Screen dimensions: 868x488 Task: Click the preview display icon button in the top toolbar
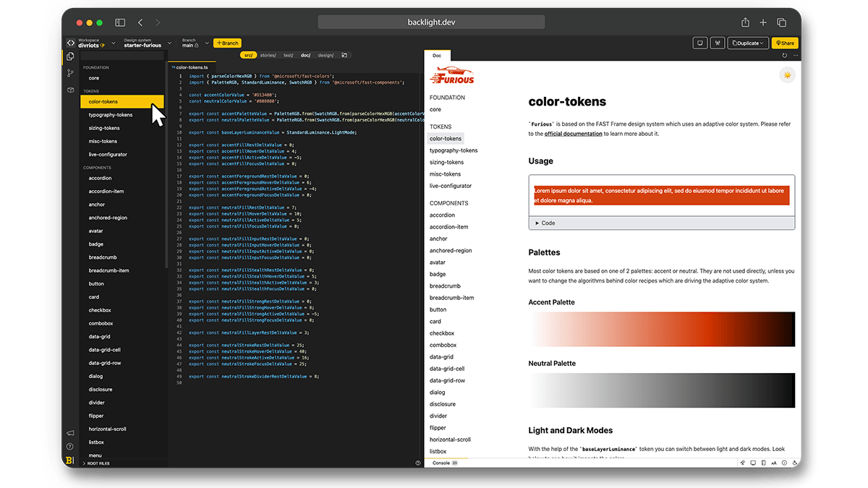click(x=700, y=43)
